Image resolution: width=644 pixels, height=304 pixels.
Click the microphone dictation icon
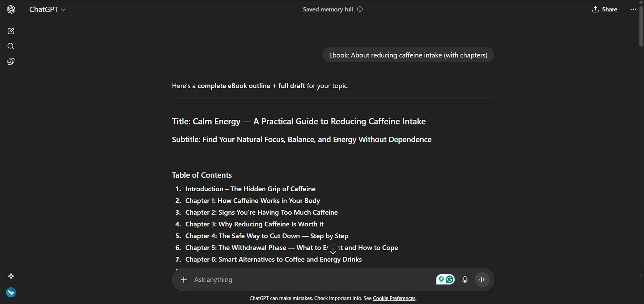tap(465, 279)
